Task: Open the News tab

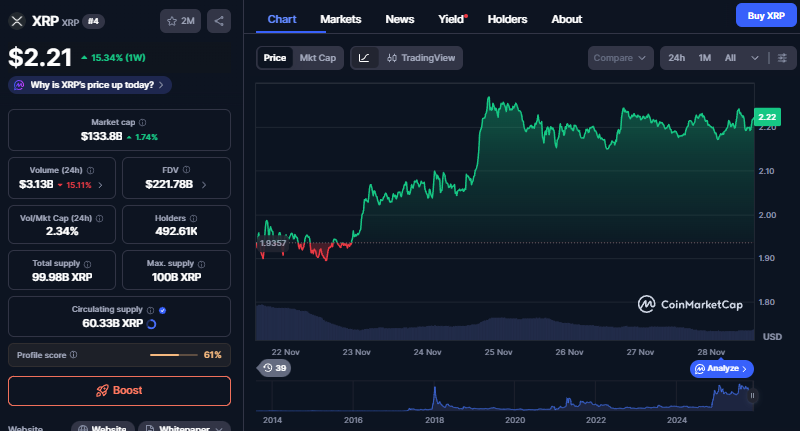Action: point(399,19)
